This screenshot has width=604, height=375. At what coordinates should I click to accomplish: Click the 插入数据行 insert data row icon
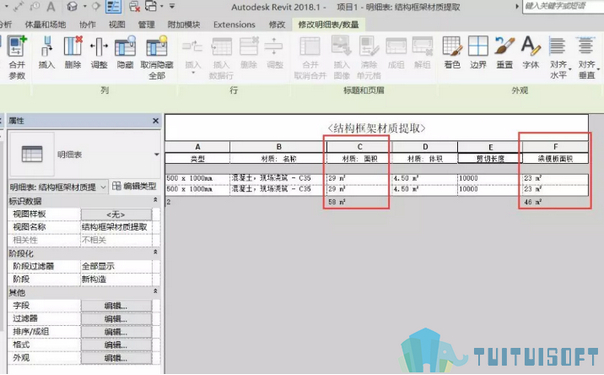(x=221, y=47)
